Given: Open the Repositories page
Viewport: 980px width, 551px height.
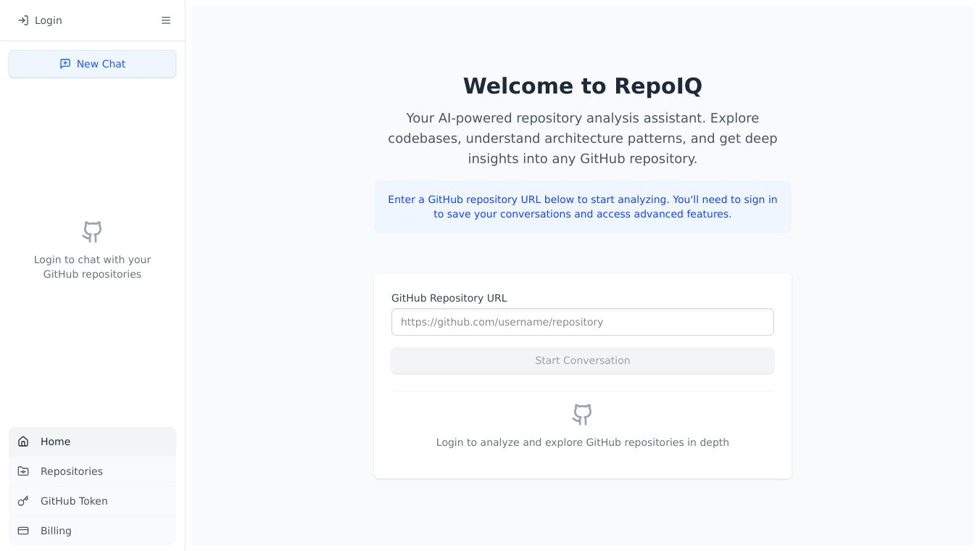Looking at the screenshot, I should [x=72, y=471].
